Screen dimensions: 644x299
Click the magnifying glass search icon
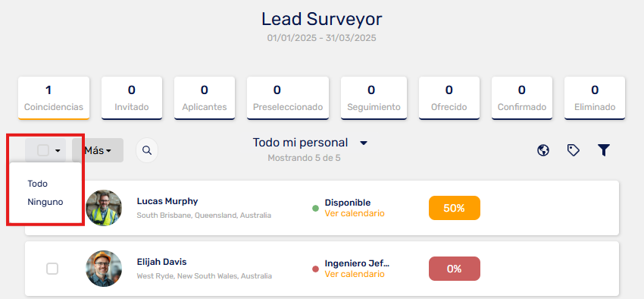[x=147, y=150]
